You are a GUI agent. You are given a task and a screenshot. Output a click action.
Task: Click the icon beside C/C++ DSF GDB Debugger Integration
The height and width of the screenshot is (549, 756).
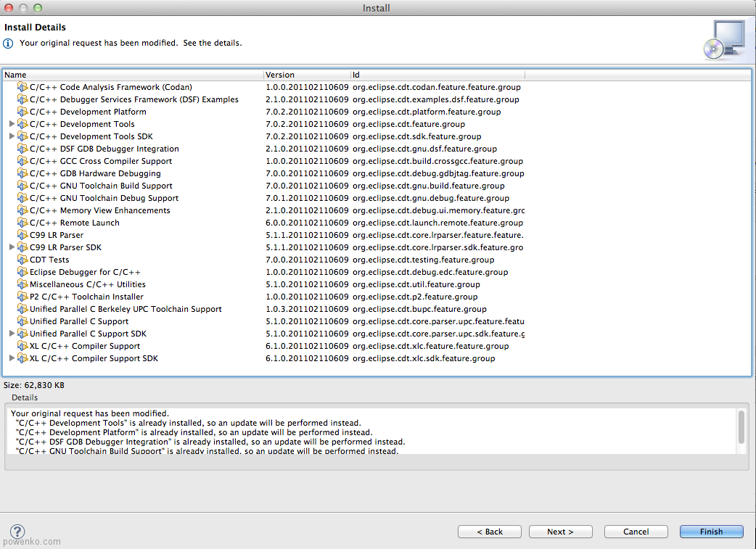(x=22, y=149)
